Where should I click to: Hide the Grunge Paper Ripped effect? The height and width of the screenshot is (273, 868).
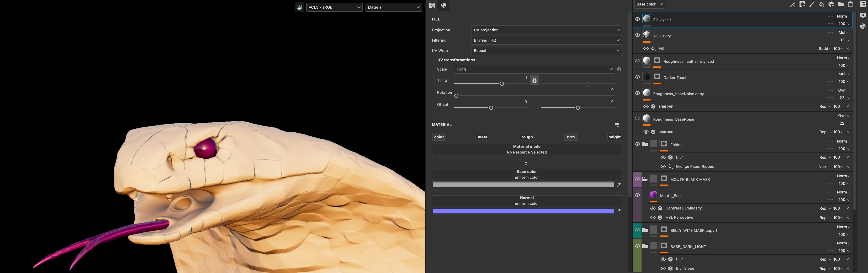tap(663, 166)
